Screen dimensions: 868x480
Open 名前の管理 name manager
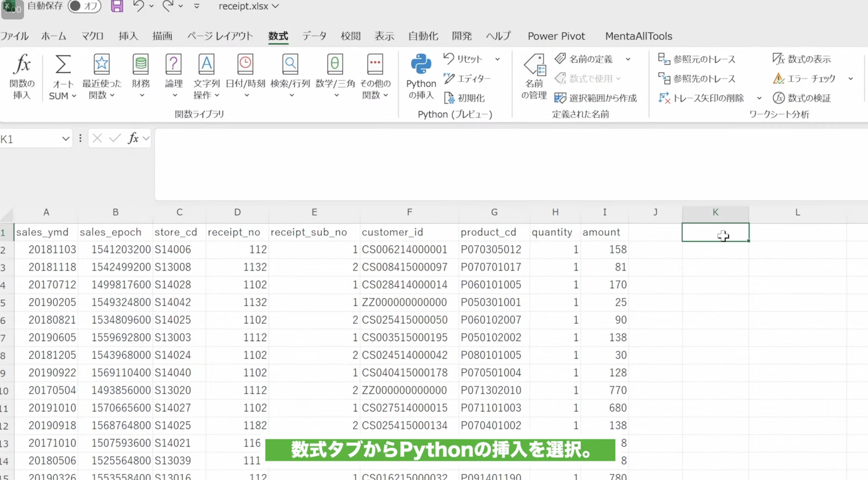click(534, 77)
